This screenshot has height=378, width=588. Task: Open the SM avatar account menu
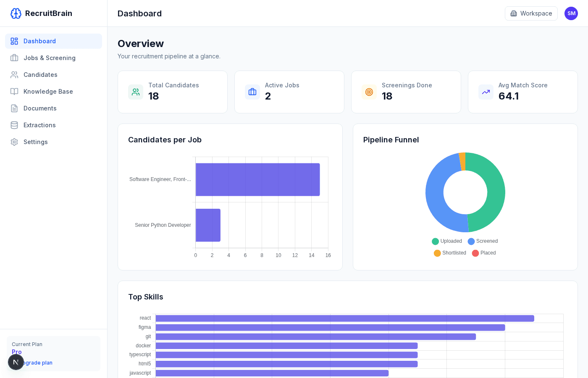[x=571, y=13]
